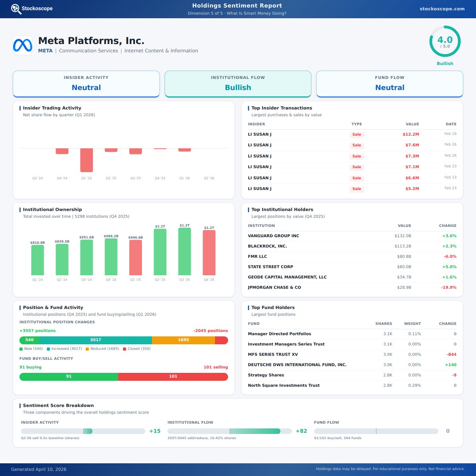The width and height of the screenshot is (476, 476).
Task: Click Generated April 10, 2026 footer text
Action: pyautogui.click(x=39, y=469)
